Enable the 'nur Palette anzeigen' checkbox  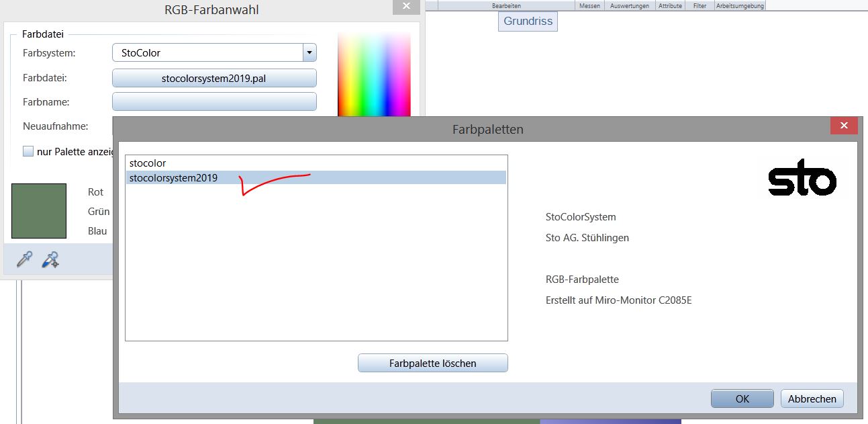pos(28,151)
